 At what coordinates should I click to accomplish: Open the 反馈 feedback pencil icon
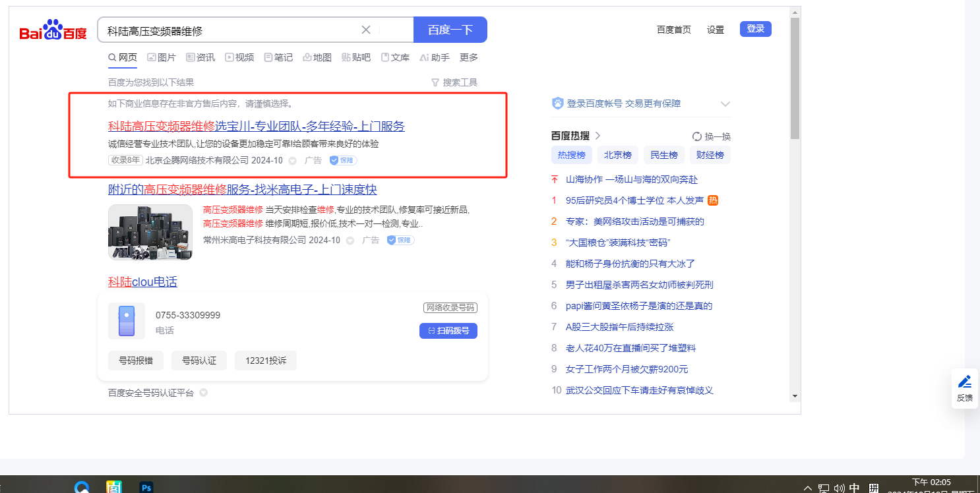[965, 382]
